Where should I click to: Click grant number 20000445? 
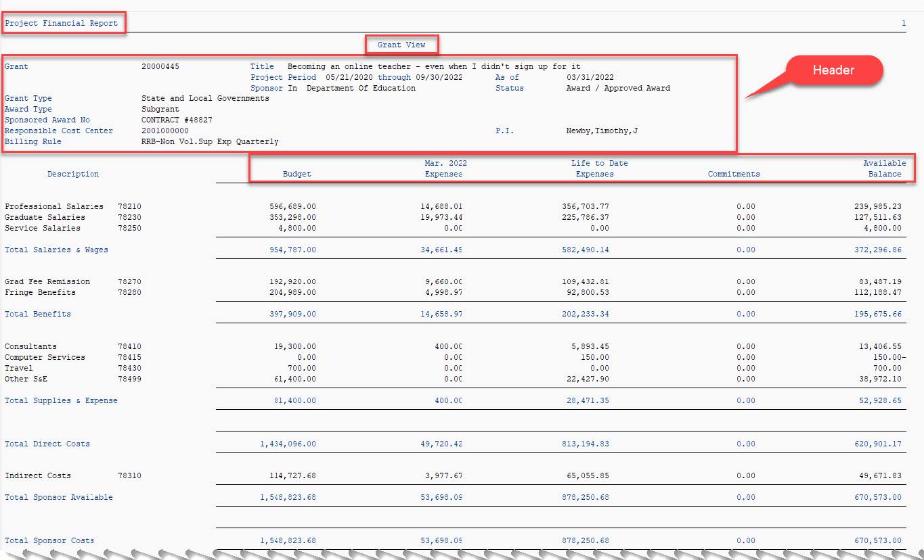tap(160, 66)
